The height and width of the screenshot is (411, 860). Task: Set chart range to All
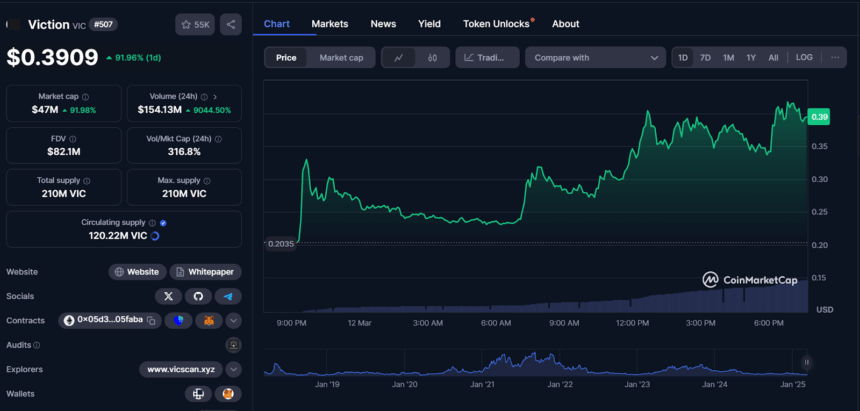(773, 58)
